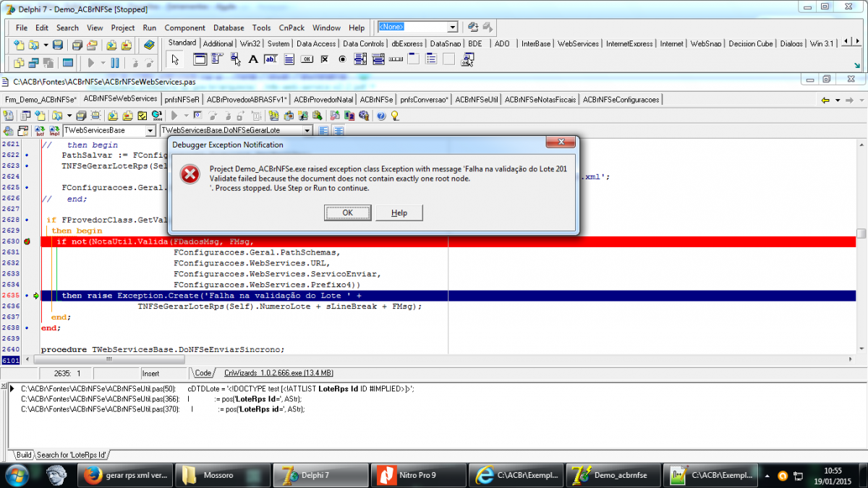
Task: Pick the Label (A) component icon
Action: 253,59
